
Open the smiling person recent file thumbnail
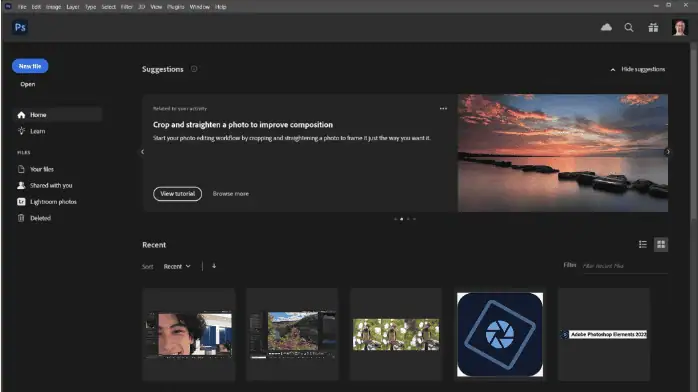[x=189, y=334]
